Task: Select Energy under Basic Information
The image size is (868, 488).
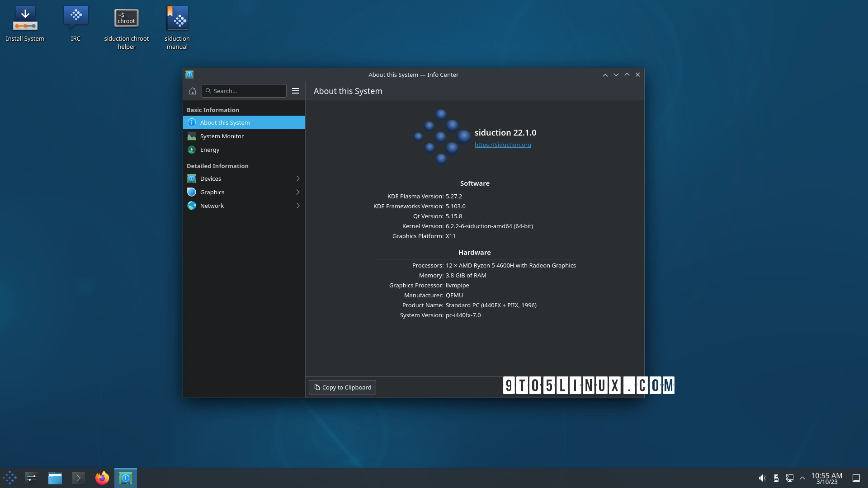Action: 210,150
